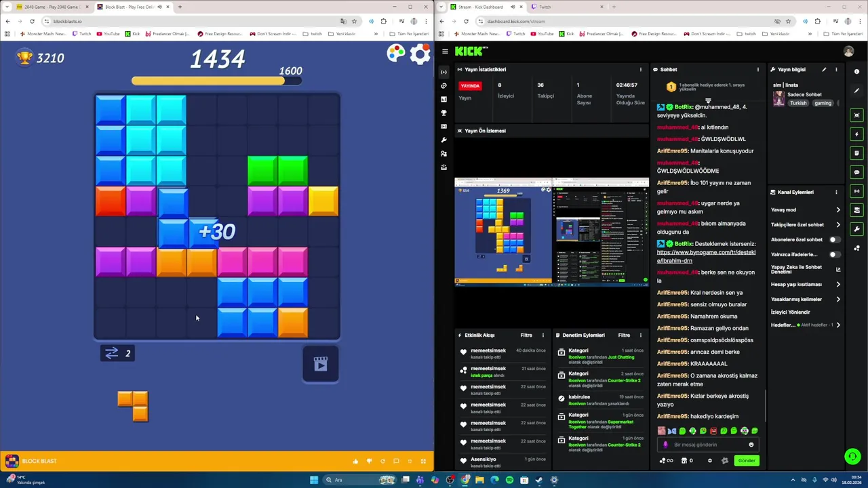Open the Kick profile avatar menu
Screen dimensions: 868x488
click(x=848, y=51)
